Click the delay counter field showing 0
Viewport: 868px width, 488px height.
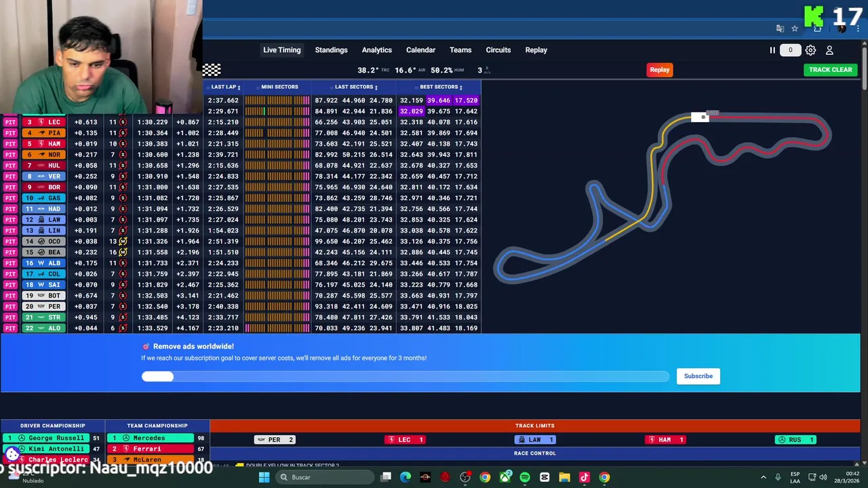790,50
